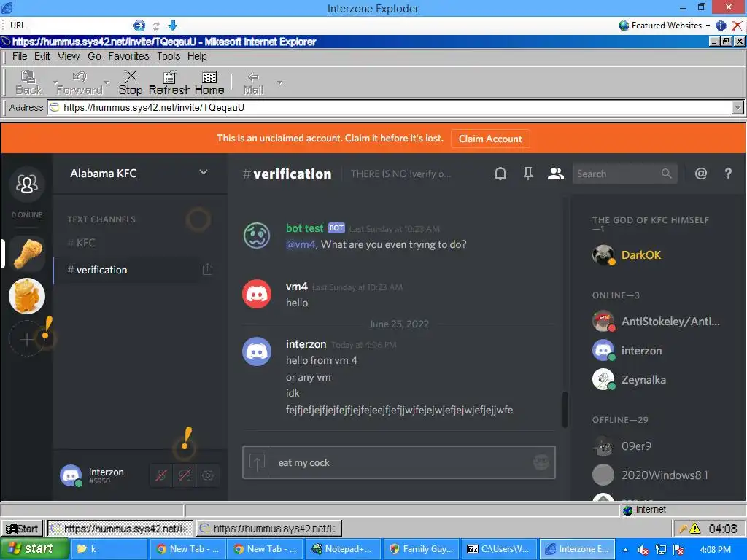Screen dimensions: 747x560
Task: Click the blue down arrow icon in URL bar
Action: pos(173,26)
